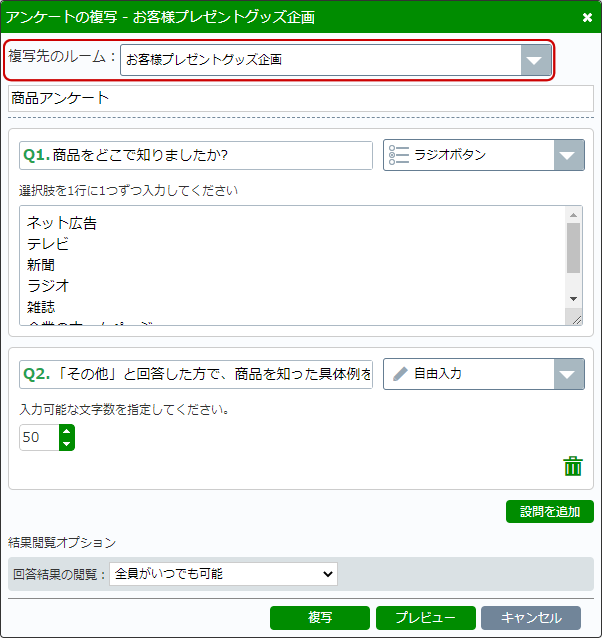Expand the Q2 answer type dropdown
The height and width of the screenshot is (638, 602).
pyautogui.click(x=569, y=374)
